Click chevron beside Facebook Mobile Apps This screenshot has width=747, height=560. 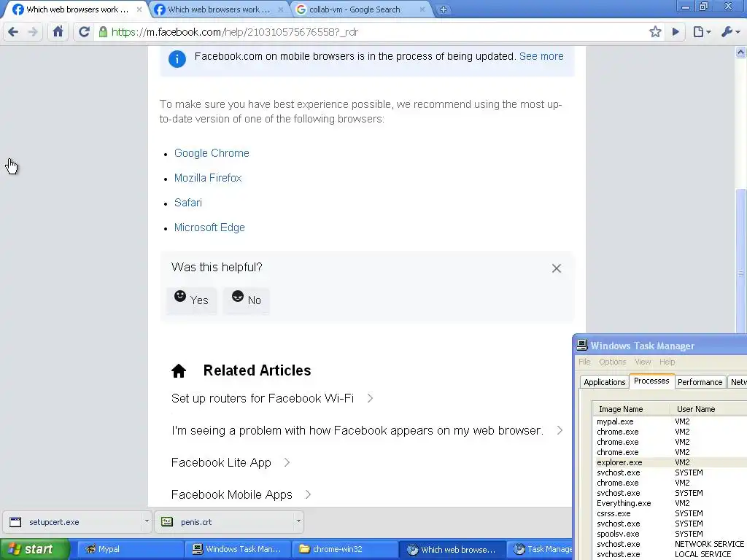point(308,495)
